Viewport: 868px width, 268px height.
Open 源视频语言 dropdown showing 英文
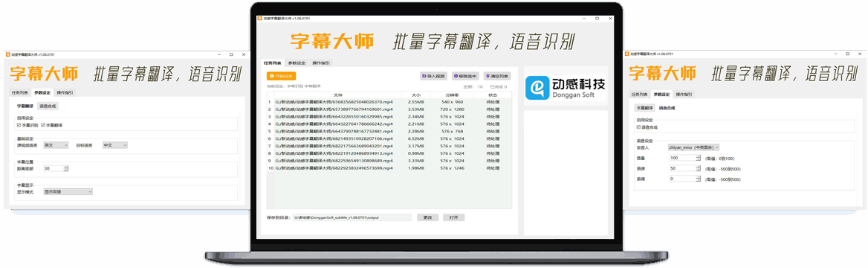pyautogui.click(x=56, y=145)
